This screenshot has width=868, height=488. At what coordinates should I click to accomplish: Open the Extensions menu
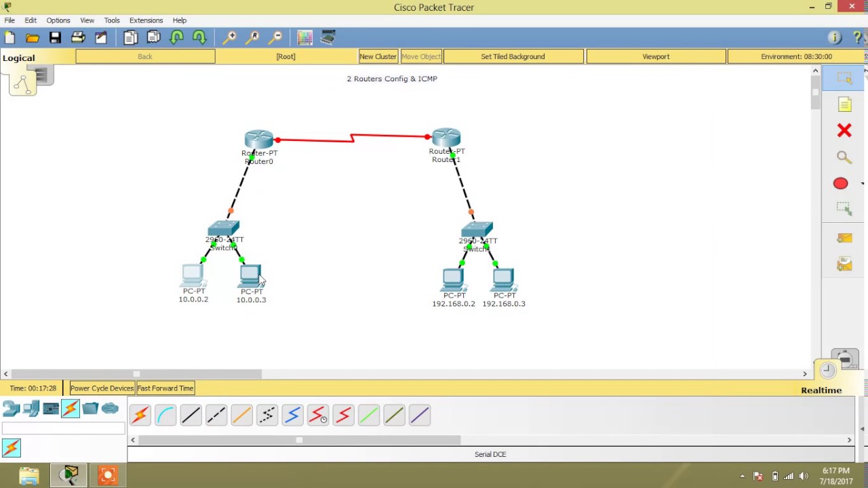coord(146,20)
